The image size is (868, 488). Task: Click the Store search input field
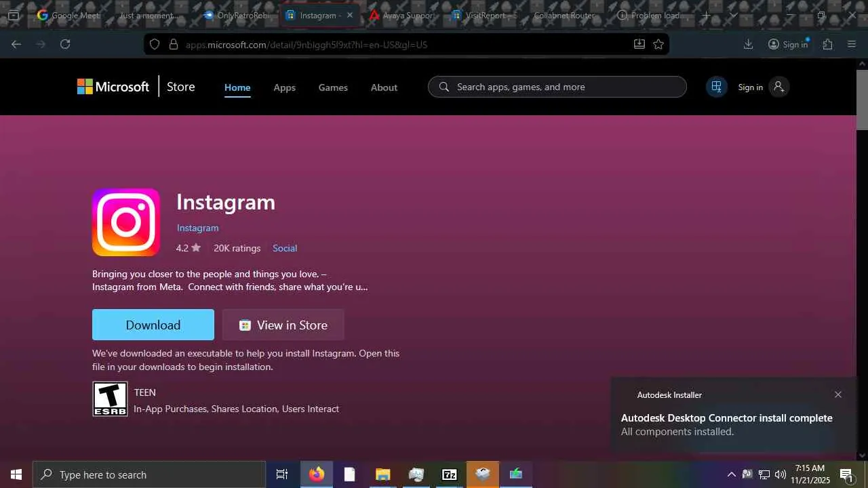pos(557,87)
